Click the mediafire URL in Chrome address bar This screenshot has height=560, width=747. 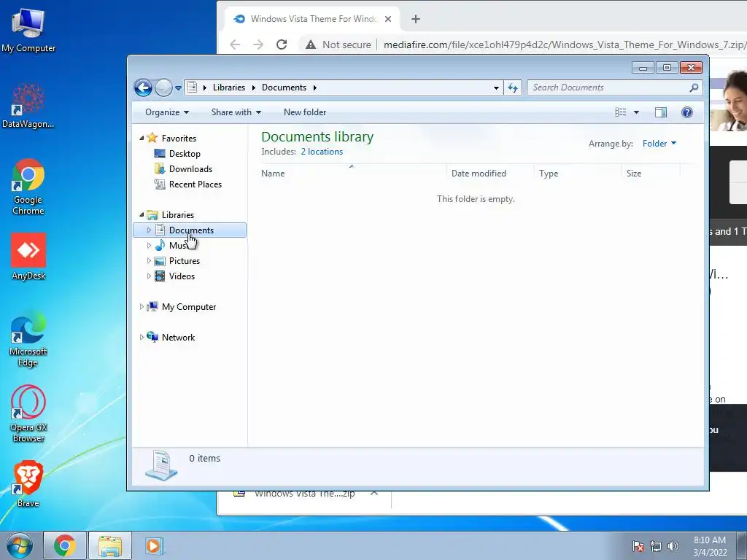[565, 44]
